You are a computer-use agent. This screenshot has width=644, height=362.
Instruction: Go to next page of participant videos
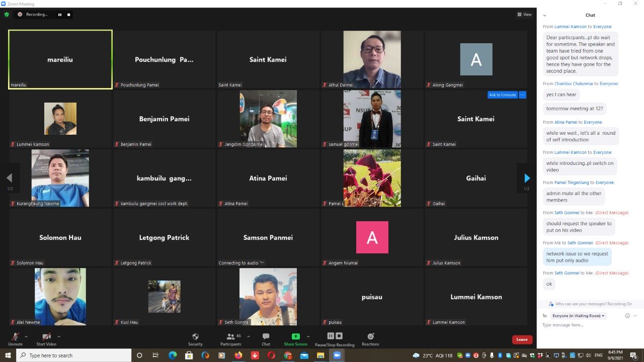(527, 178)
